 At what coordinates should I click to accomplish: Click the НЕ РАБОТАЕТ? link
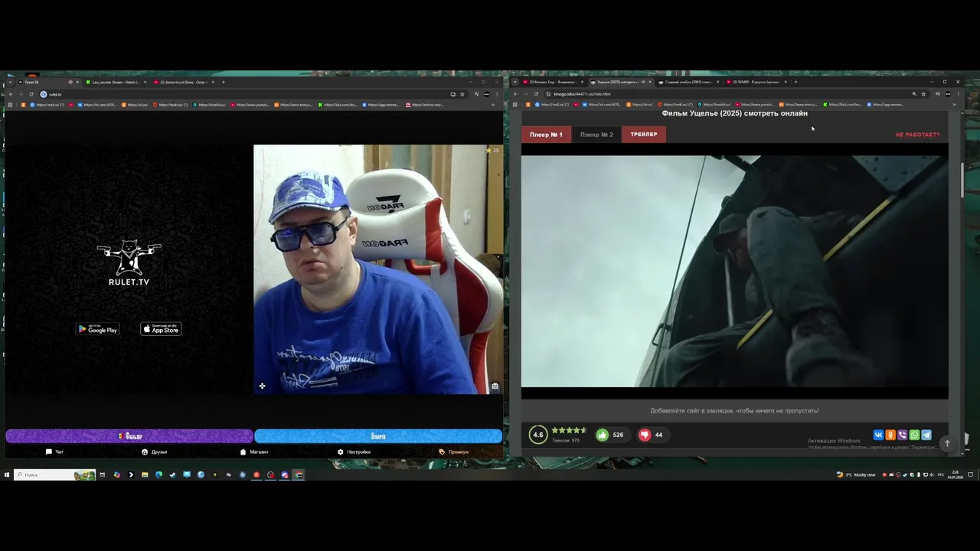pyautogui.click(x=917, y=135)
